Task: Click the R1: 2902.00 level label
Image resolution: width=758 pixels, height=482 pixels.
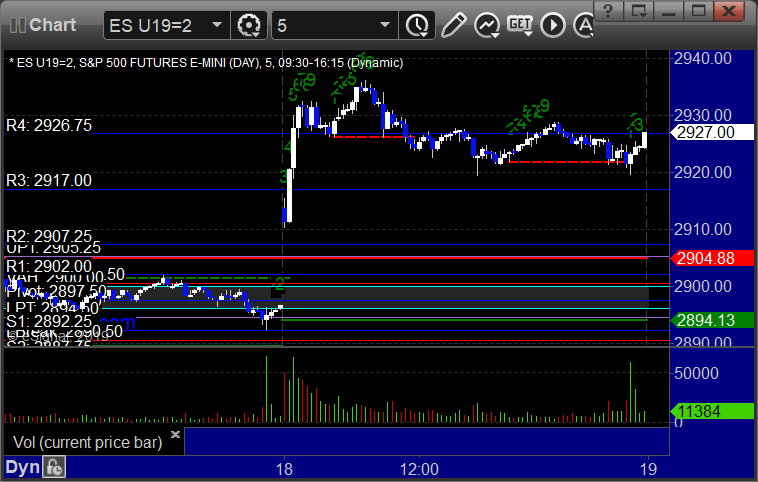Action: 49,266
